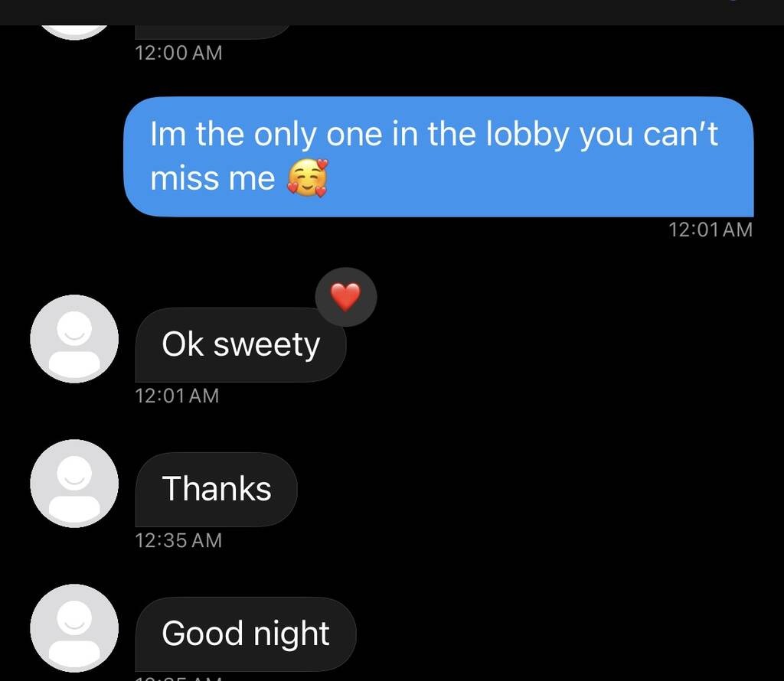Viewport: 784px width, 681px height.
Task: Select the "Thanks" message bubble
Action: (217, 489)
